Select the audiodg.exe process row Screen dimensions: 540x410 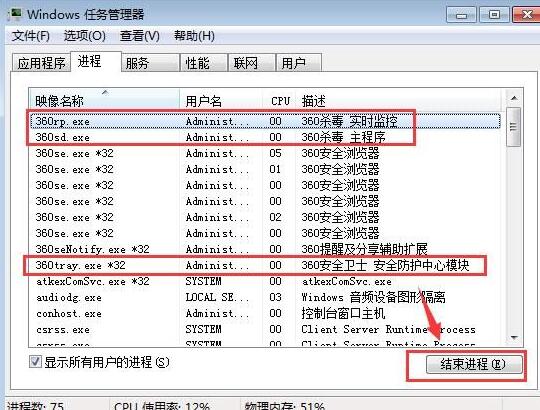pyautogui.click(x=265, y=297)
